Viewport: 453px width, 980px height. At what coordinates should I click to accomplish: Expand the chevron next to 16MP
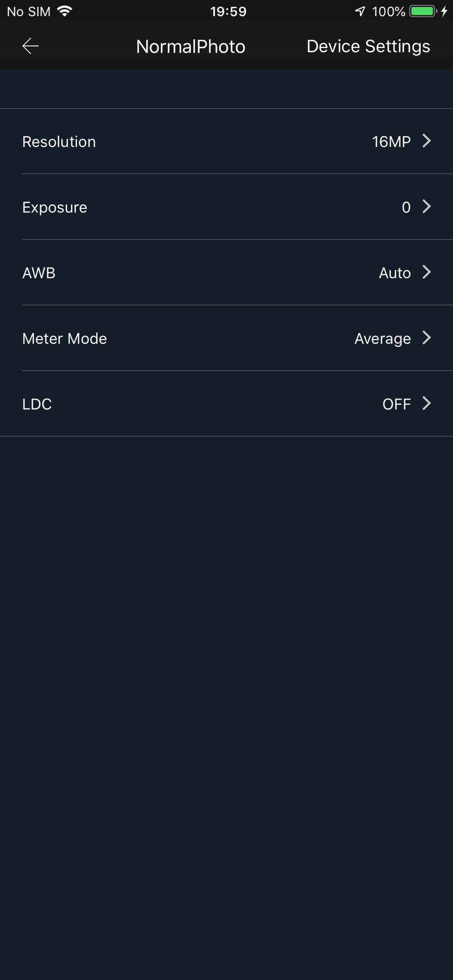coord(427,141)
